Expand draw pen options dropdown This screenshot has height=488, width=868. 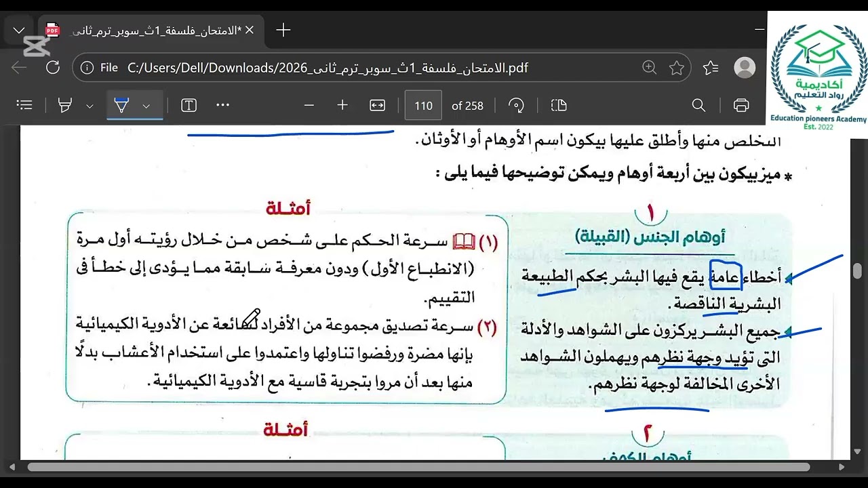(x=146, y=106)
